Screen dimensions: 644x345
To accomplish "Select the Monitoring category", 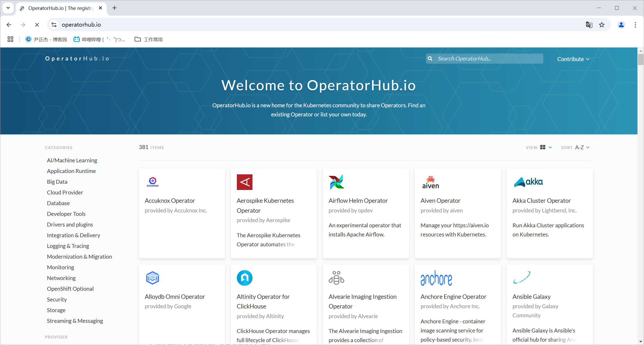I will (x=60, y=267).
